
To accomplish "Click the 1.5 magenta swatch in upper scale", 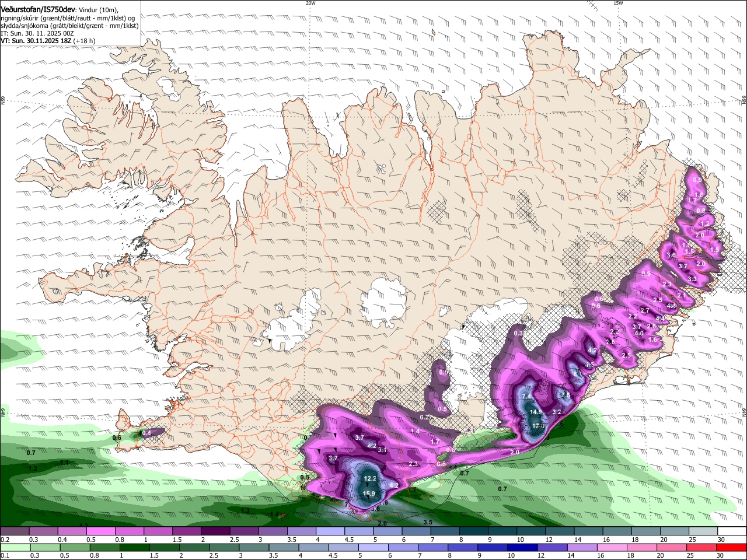I will pos(187,531).
